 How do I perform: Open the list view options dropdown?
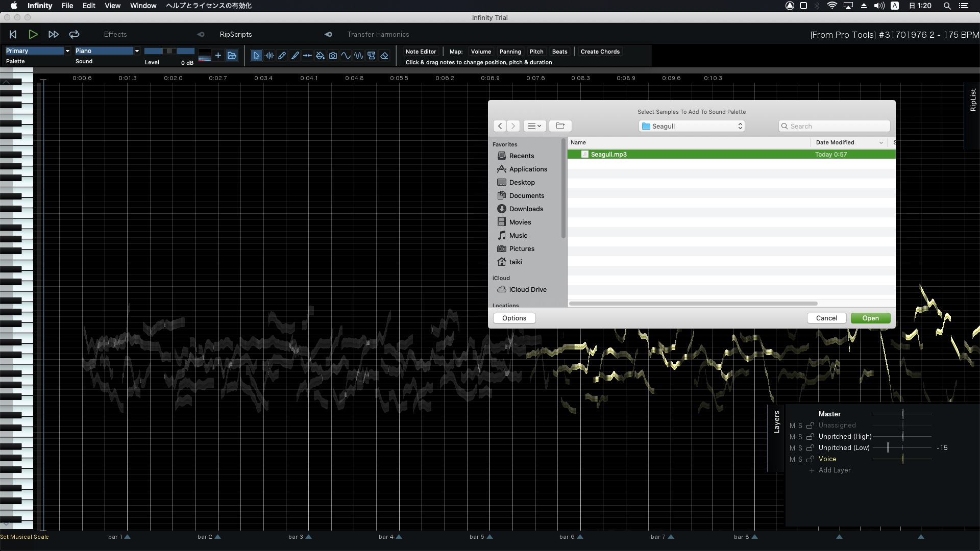pos(534,126)
